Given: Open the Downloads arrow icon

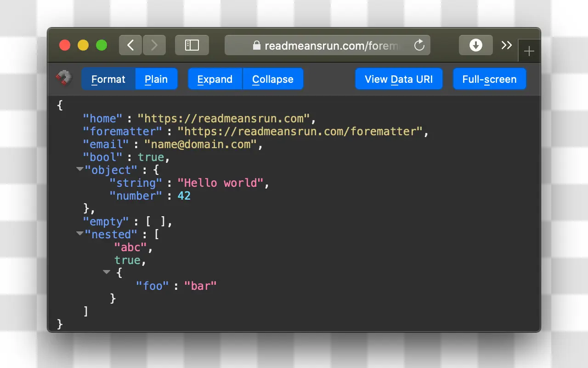Looking at the screenshot, I should click(x=476, y=45).
